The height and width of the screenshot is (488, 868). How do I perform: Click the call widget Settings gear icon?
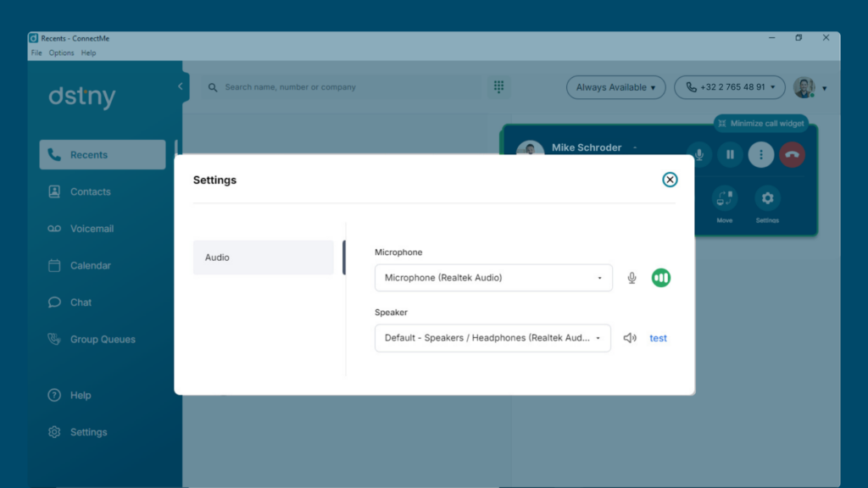(767, 198)
